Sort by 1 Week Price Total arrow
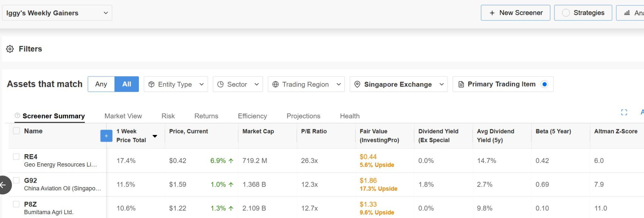Viewport: 644px width, 218px height. click(x=155, y=136)
